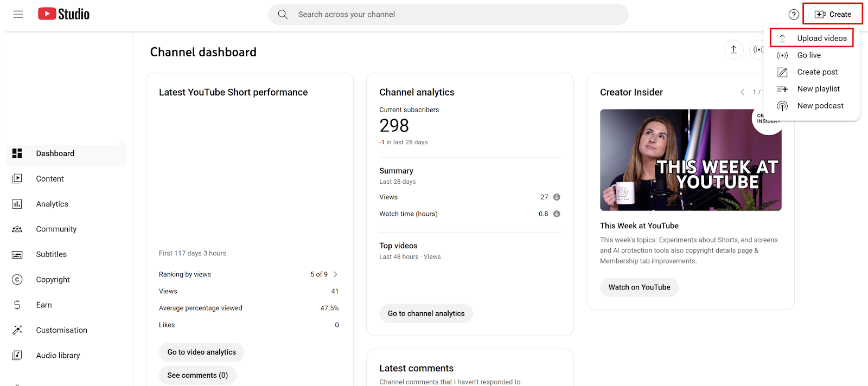Select Upload videos from Create menu
Viewport: 868px width, 386px height.
tap(812, 38)
